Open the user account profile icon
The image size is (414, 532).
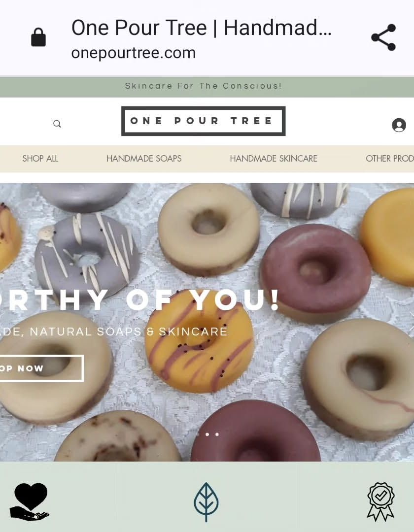click(x=399, y=125)
